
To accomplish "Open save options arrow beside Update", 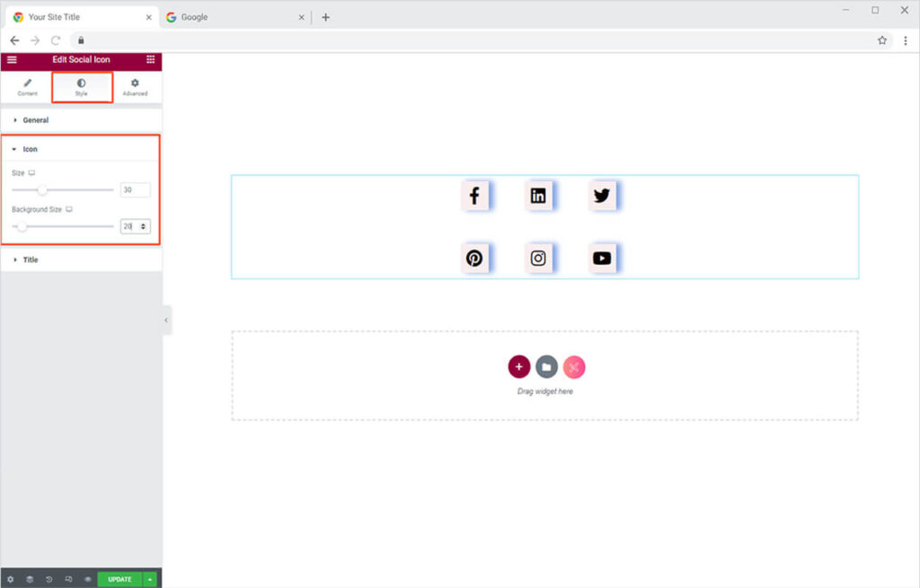I will [150, 579].
